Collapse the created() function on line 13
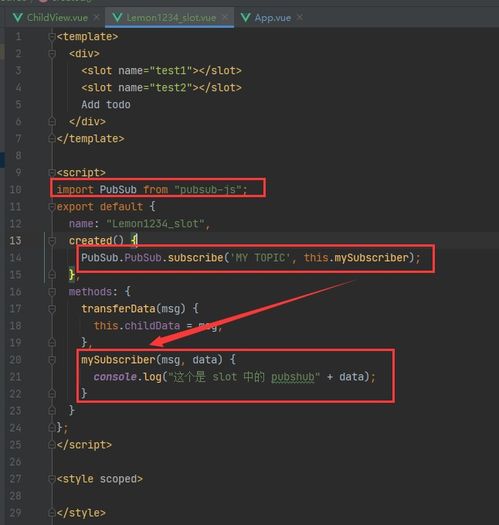Viewport: 499px width, 525px height. [x=52, y=241]
